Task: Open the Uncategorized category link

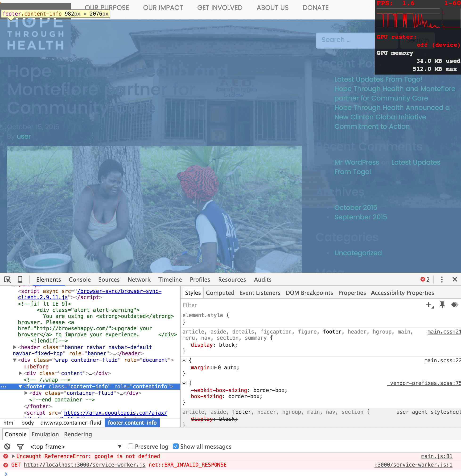Action: pyautogui.click(x=358, y=253)
